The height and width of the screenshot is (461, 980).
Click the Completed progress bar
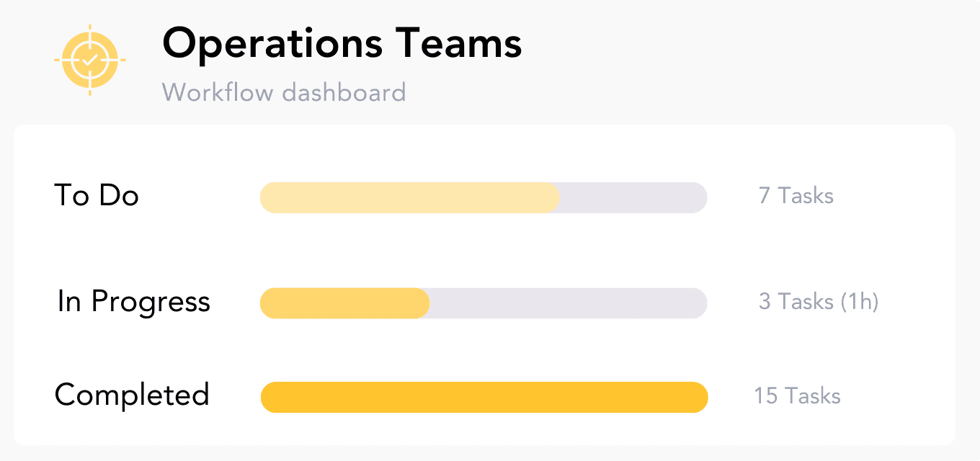(484, 397)
